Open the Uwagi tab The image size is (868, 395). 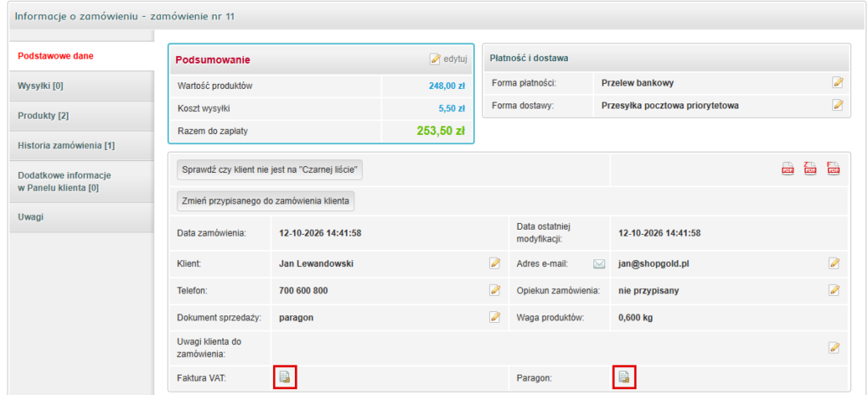(x=81, y=217)
